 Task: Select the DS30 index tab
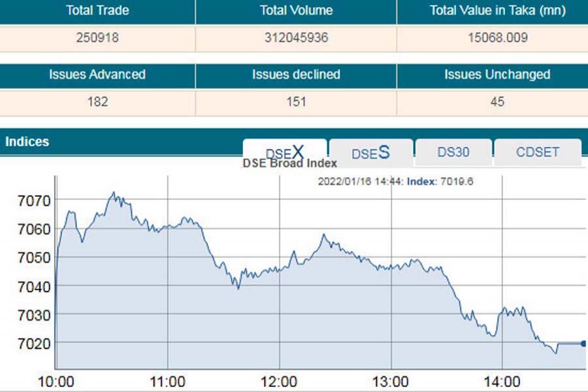pos(453,152)
